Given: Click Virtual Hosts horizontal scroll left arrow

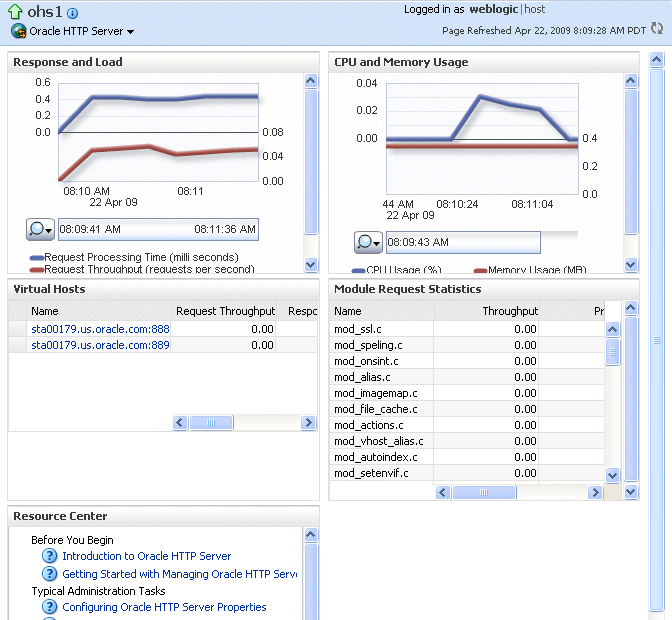Looking at the screenshot, I should 180,423.
